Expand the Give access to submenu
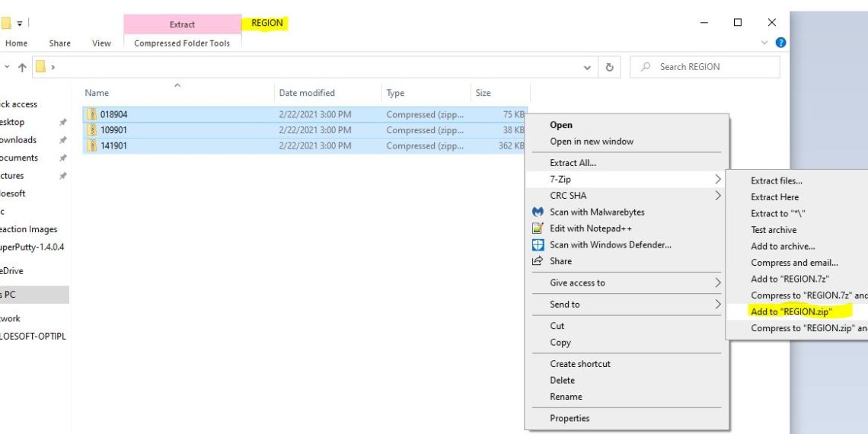This screenshot has width=868, height=434. tap(717, 283)
